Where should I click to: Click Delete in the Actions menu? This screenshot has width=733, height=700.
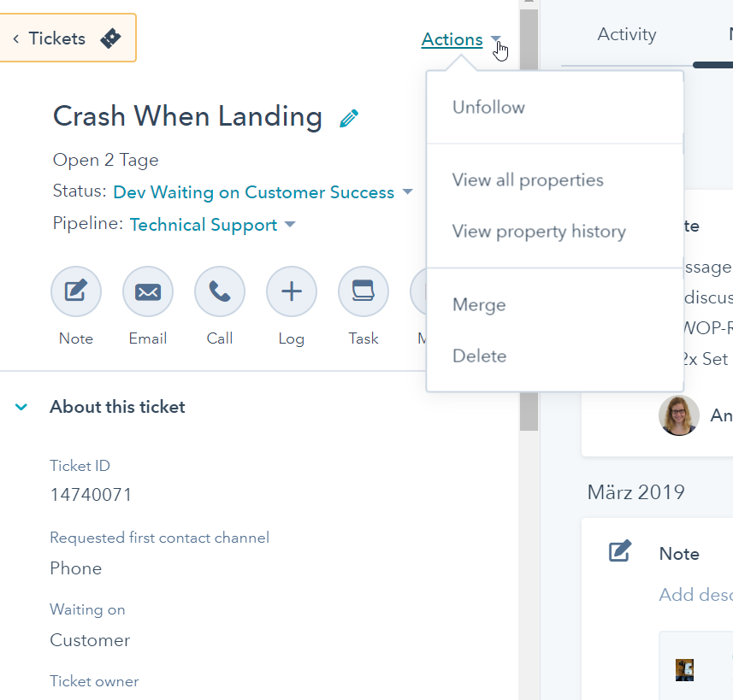click(479, 356)
